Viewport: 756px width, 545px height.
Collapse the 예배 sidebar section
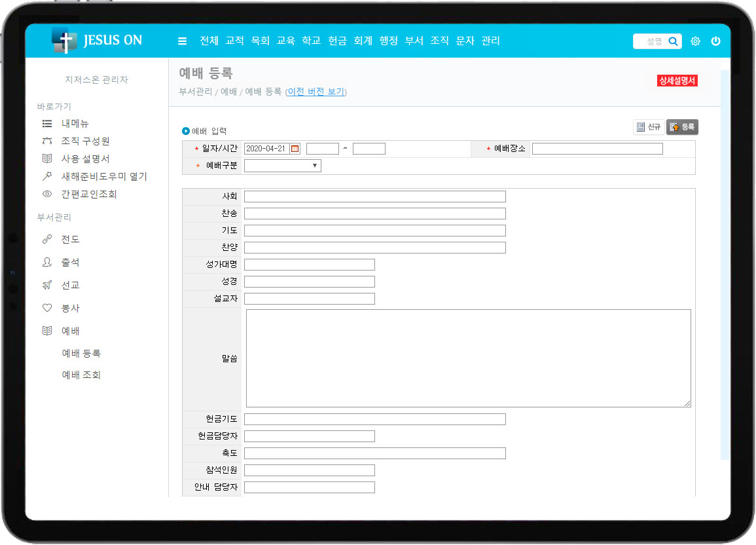coord(70,331)
